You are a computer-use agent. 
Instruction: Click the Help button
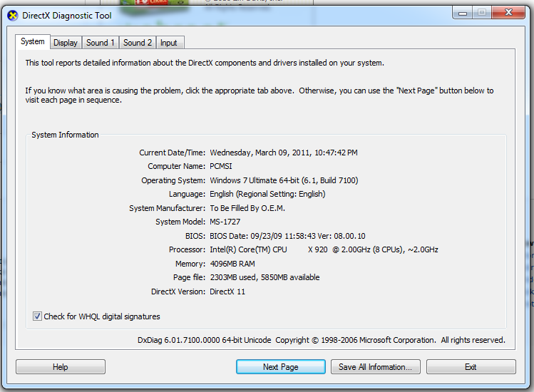click(61, 367)
